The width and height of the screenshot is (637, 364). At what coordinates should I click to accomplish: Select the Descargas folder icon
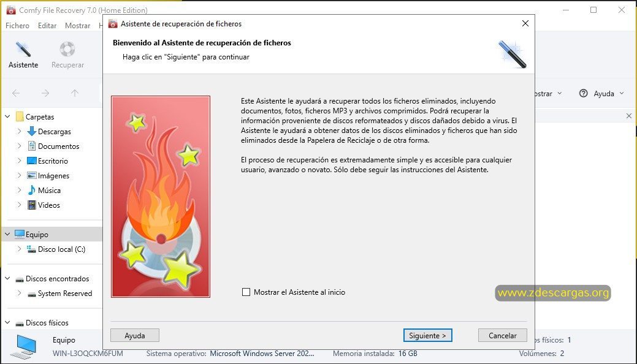(32, 131)
